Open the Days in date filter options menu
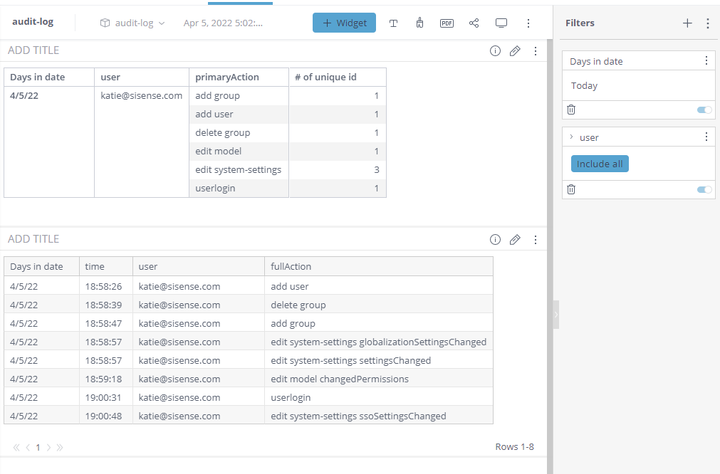Image resolution: width=720 pixels, height=474 pixels. tap(707, 61)
